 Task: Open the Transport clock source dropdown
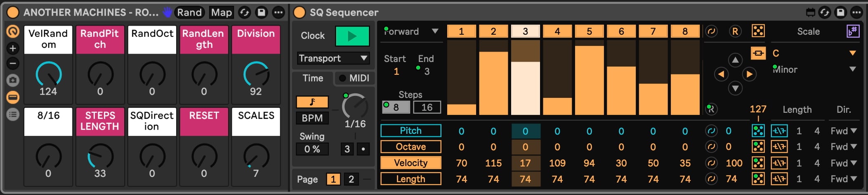(x=333, y=58)
